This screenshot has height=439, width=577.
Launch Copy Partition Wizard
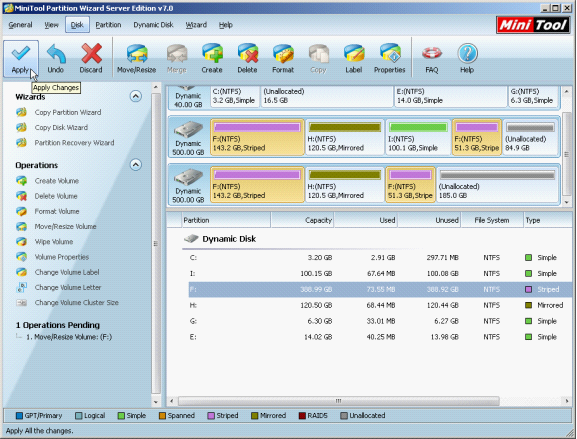[x=59, y=112]
